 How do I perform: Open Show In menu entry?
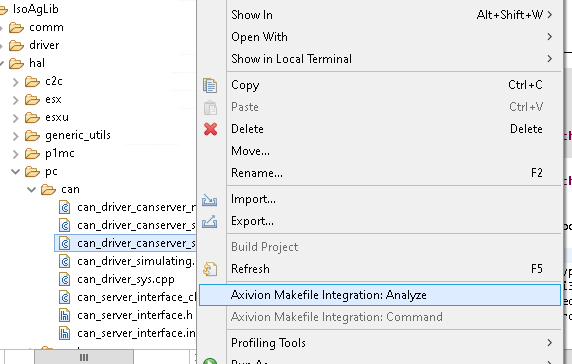(380, 15)
